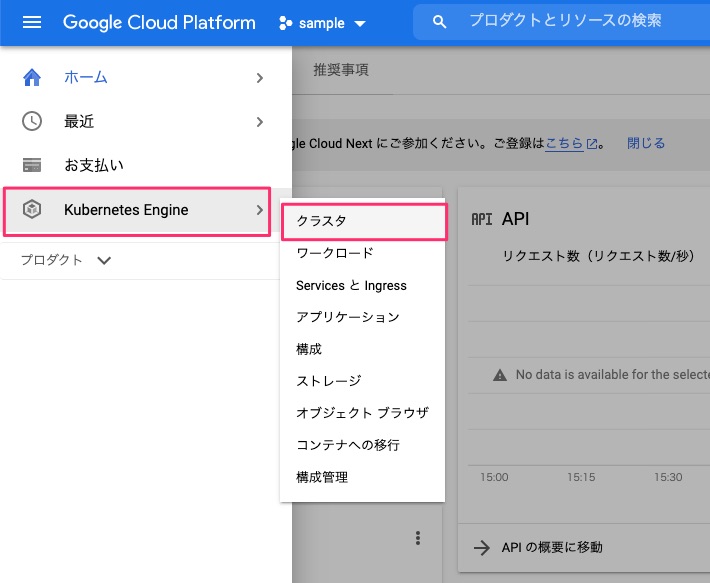Click the arrow icon beside API の概要に移動
This screenshot has height=583, width=710.
pos(481,547)
